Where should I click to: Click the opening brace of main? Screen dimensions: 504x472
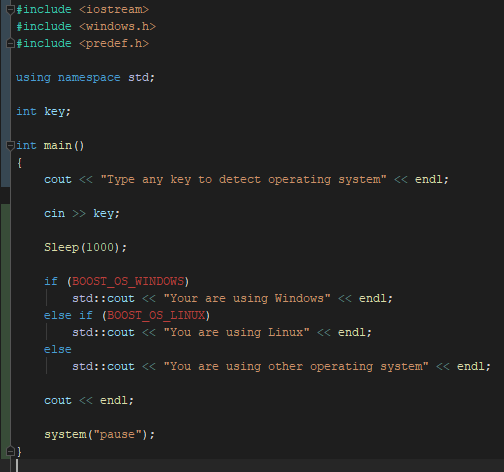[19, 163]
